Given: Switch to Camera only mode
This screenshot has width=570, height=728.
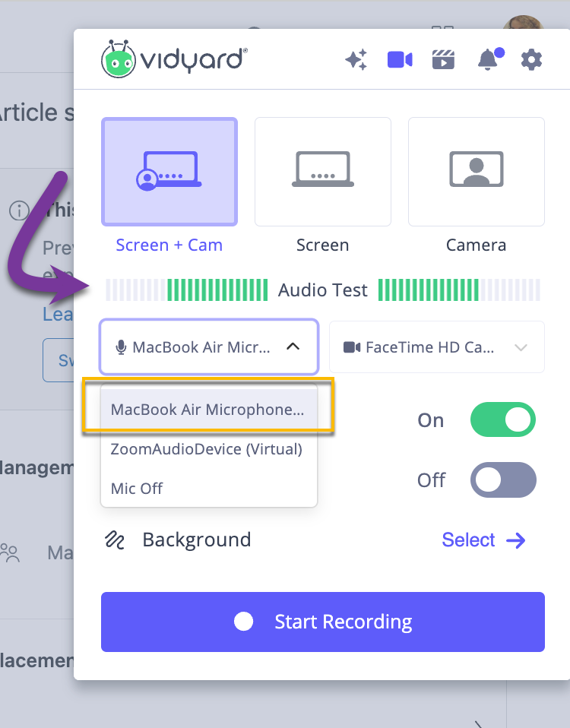Looking at the screenshot, I should [x=476, y=172].
